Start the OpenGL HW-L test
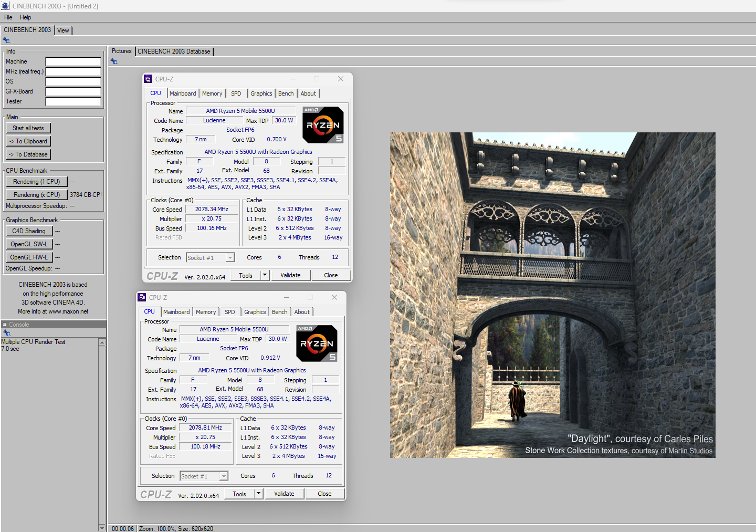This screenshot has width=756, height=532. point(29,257)
